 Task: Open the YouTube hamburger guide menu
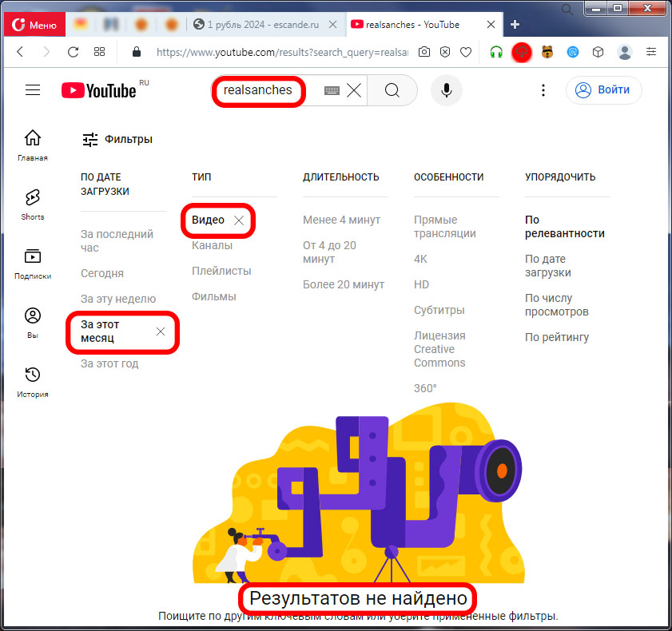click(33, 90)
